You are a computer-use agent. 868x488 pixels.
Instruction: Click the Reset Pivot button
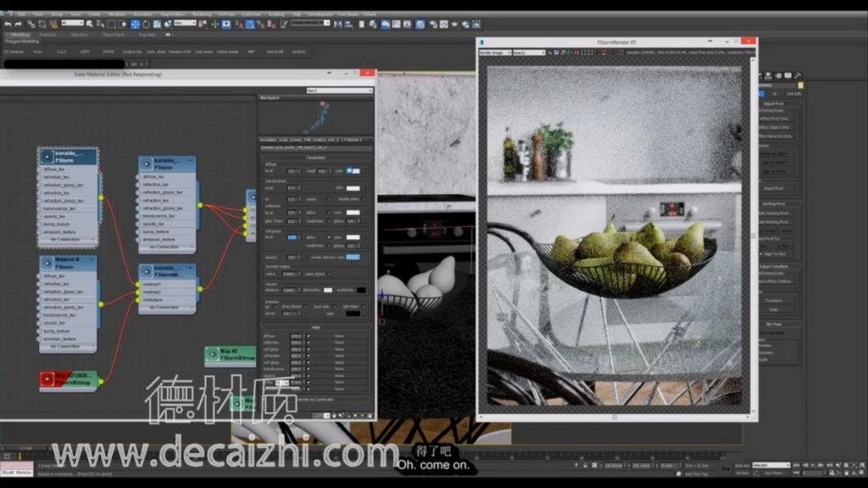774,188
